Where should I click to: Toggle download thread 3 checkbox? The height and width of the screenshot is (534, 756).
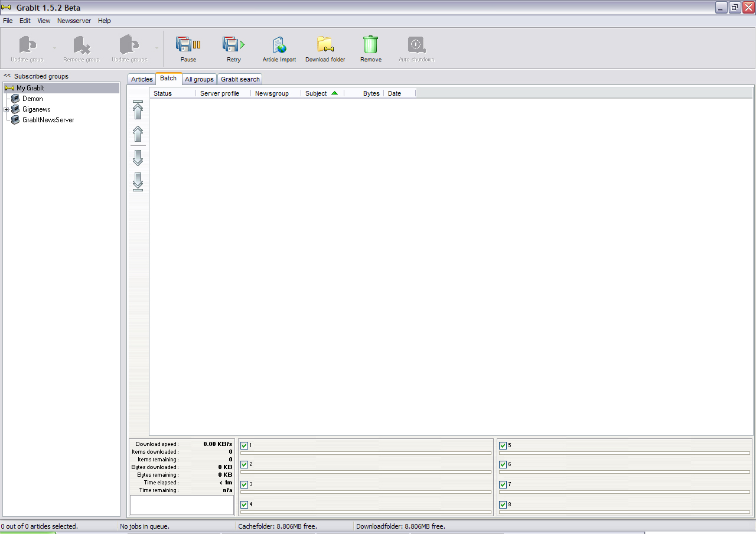[x=245, y=485]
